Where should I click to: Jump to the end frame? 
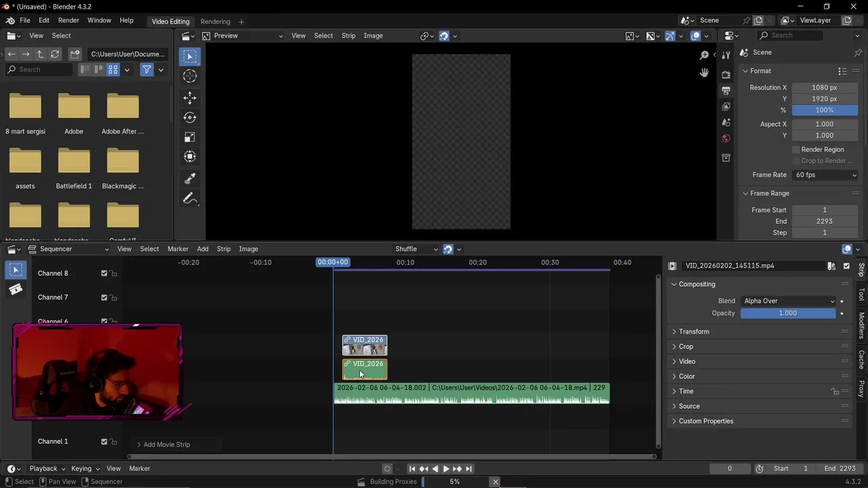(469, 468)
